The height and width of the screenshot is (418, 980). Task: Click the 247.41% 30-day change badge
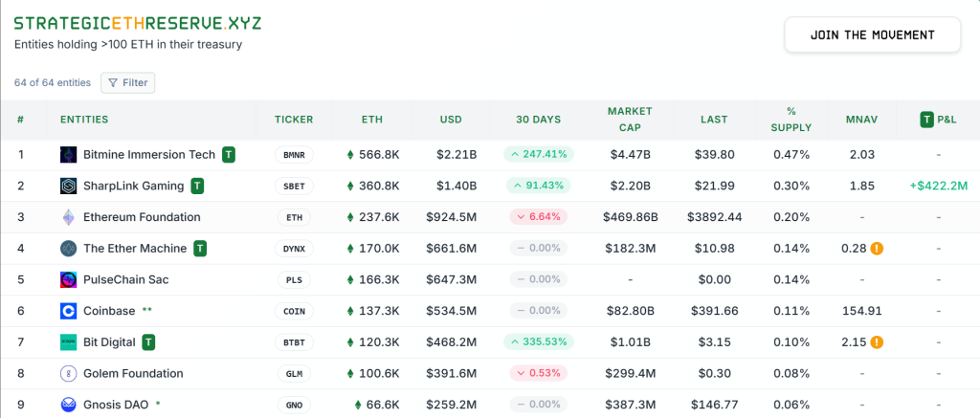pyautogui.click(x=538, y=154)
